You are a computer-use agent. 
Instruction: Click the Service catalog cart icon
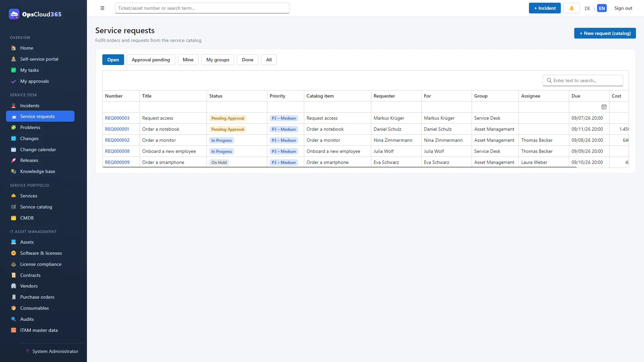point(13,207)
